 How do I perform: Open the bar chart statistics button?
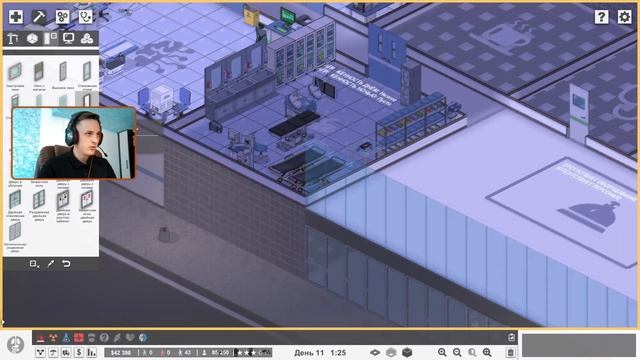pyautogui.click(x=91, y=352)
